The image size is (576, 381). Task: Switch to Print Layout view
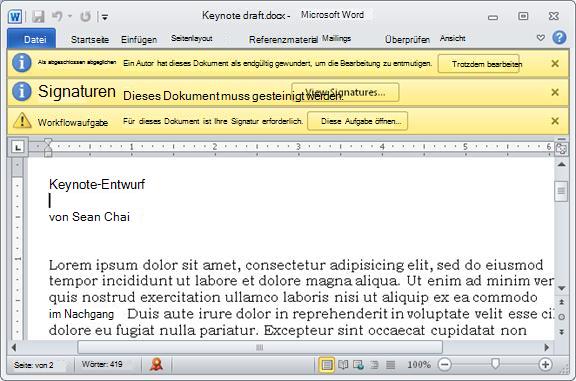(327, 365)
